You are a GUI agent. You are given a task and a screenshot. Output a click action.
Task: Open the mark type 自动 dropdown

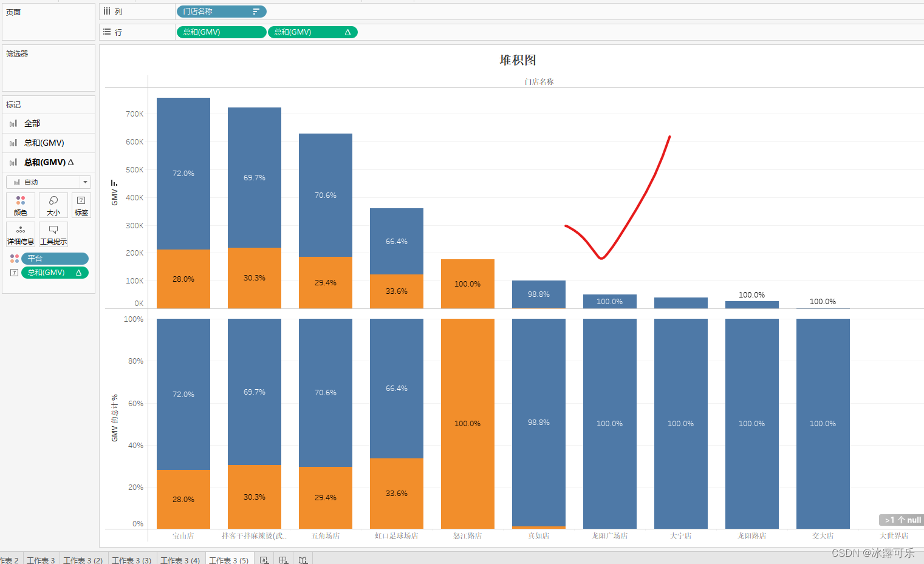tap(49, 182)
